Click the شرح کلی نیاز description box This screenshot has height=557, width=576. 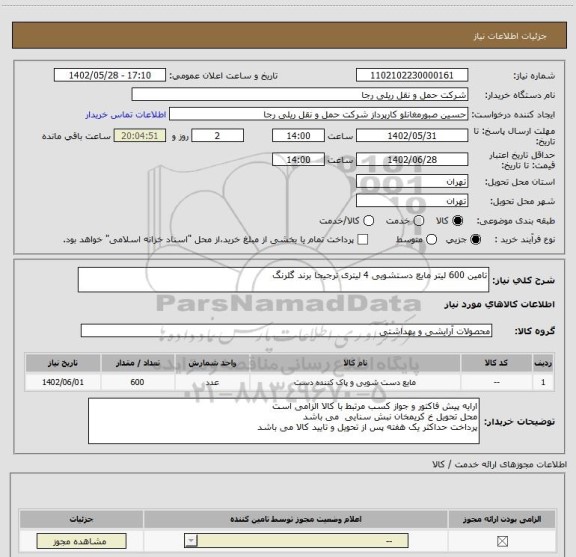(283, 280)
